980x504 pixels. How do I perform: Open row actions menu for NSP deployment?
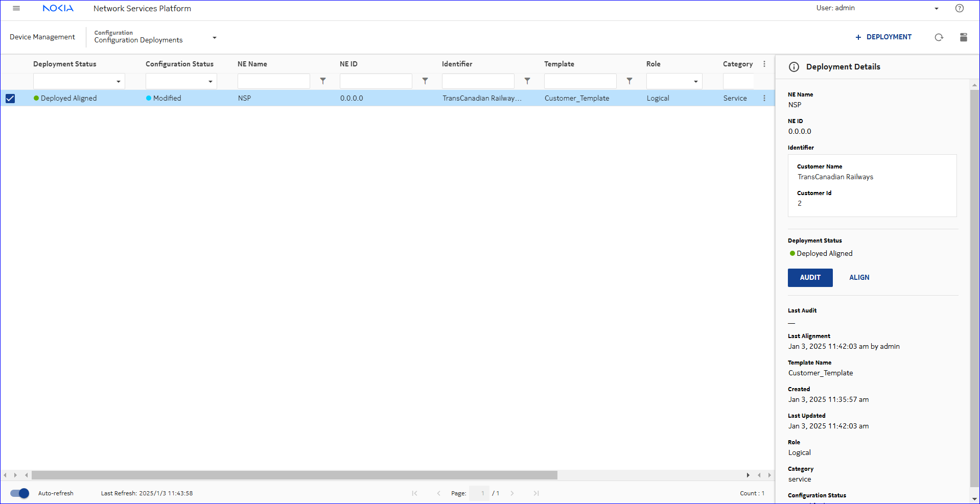point(764,98)
